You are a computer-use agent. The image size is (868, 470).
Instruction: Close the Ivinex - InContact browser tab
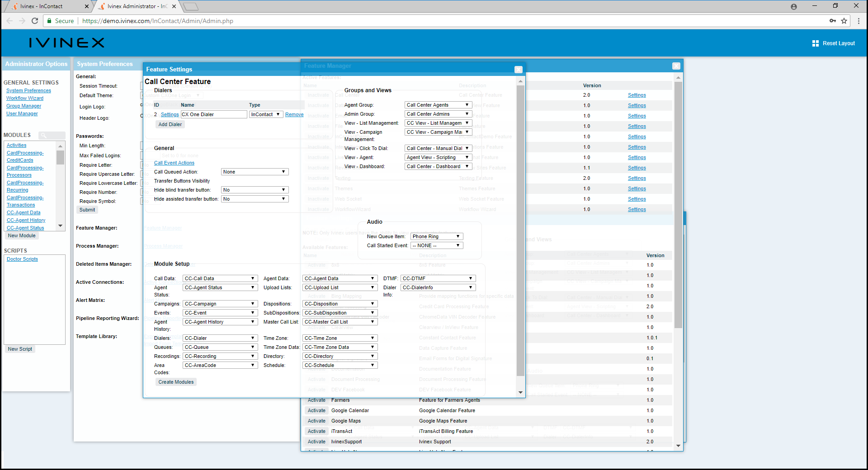(x=87, y=6)
